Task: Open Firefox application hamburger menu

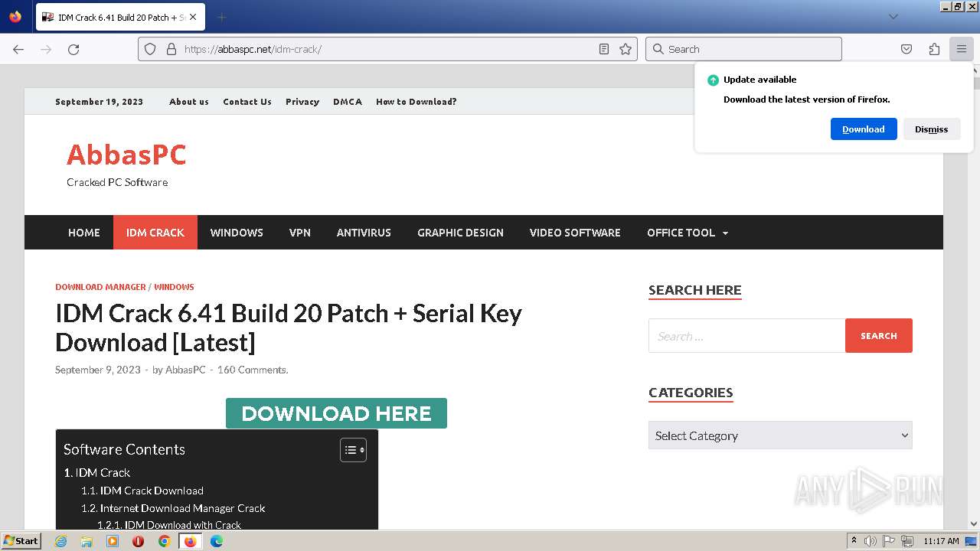Action: (x=962, y=49)
